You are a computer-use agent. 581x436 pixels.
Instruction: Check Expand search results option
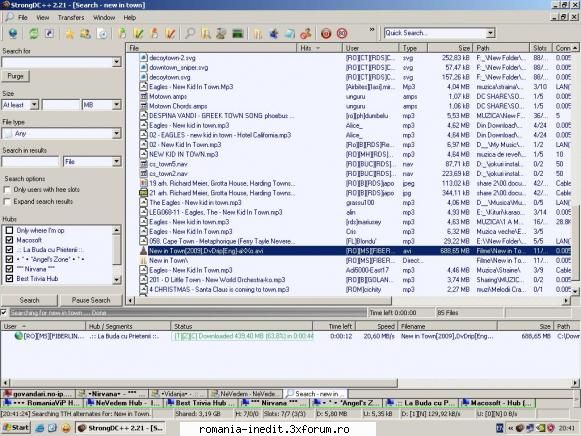tap(7, 202)
